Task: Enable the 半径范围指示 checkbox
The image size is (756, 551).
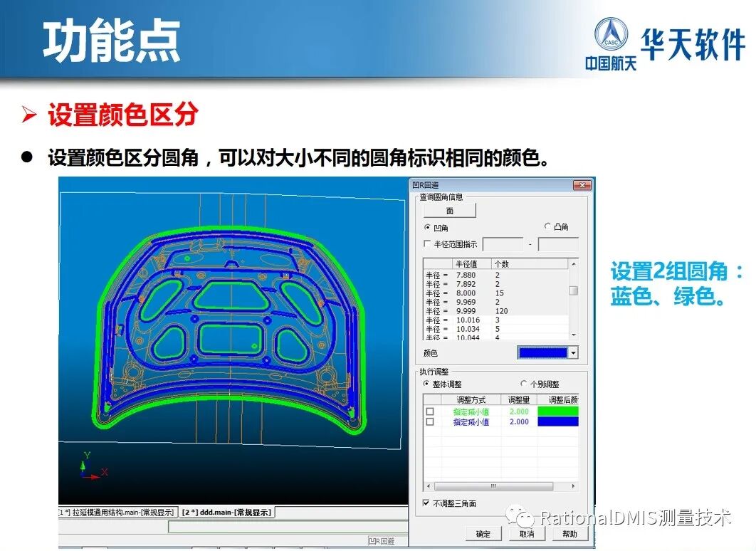Action: [426, 243]
